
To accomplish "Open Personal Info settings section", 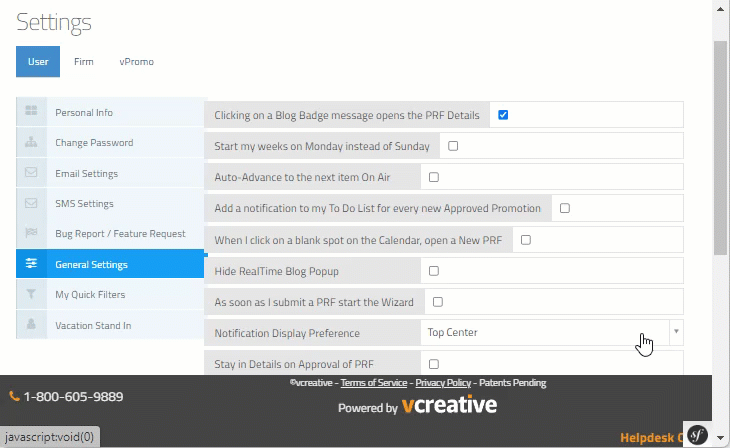I will coord(110,112).
